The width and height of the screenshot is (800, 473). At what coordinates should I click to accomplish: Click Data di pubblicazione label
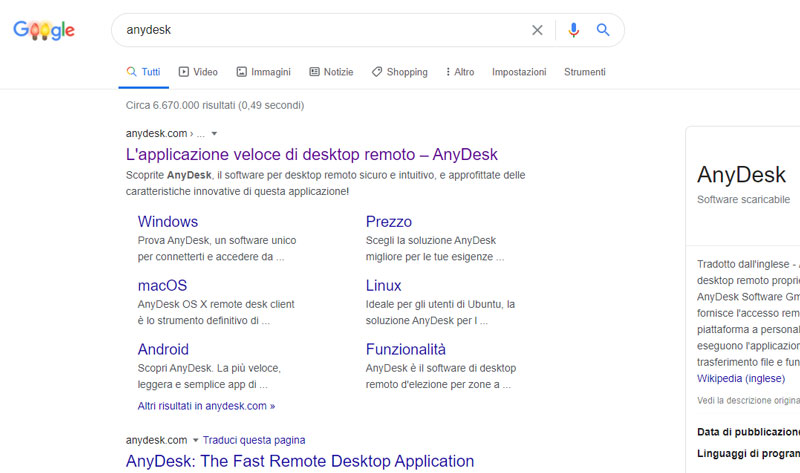tap(748, 432)
